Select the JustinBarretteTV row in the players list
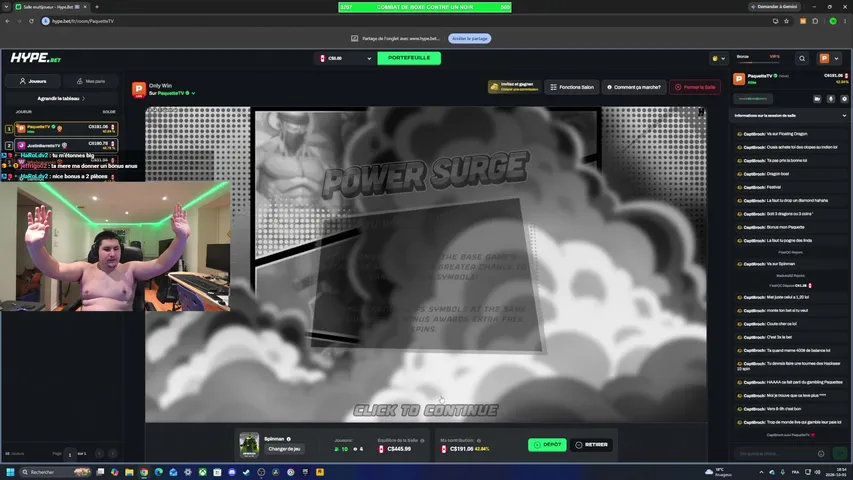Image resolution: width=853 pixels, height=480 pixels. [x=66, y=145]
